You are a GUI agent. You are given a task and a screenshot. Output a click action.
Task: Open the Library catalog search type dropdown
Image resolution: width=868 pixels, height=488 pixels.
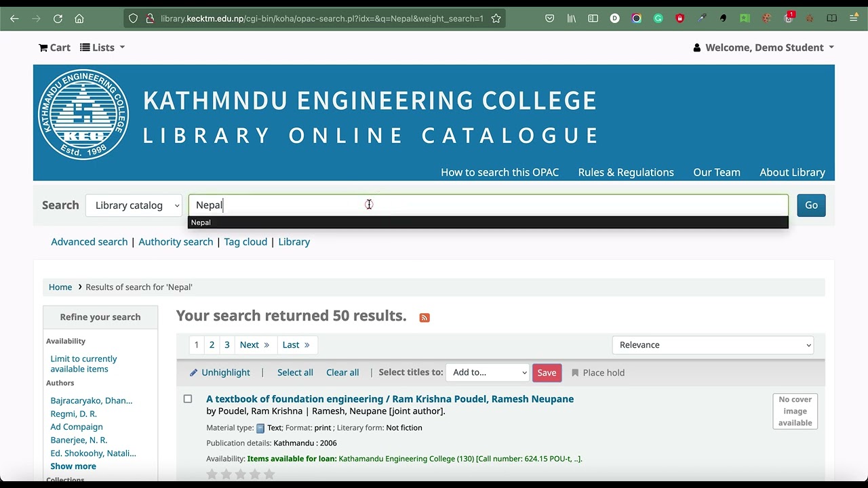coord(134,205)
